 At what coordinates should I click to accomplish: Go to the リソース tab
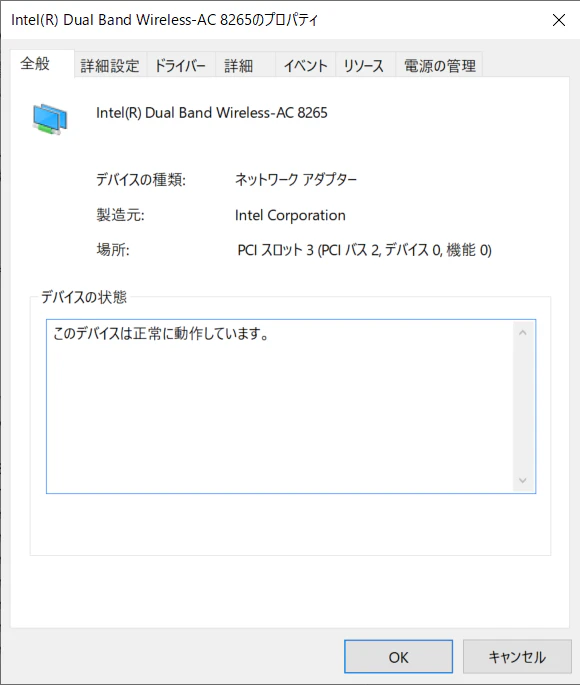tap(365, 66)
